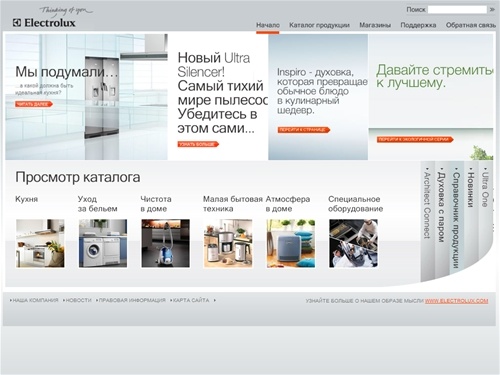
Task: Visit WWW.ELECTROLUX.COM link
Action: 456,301
